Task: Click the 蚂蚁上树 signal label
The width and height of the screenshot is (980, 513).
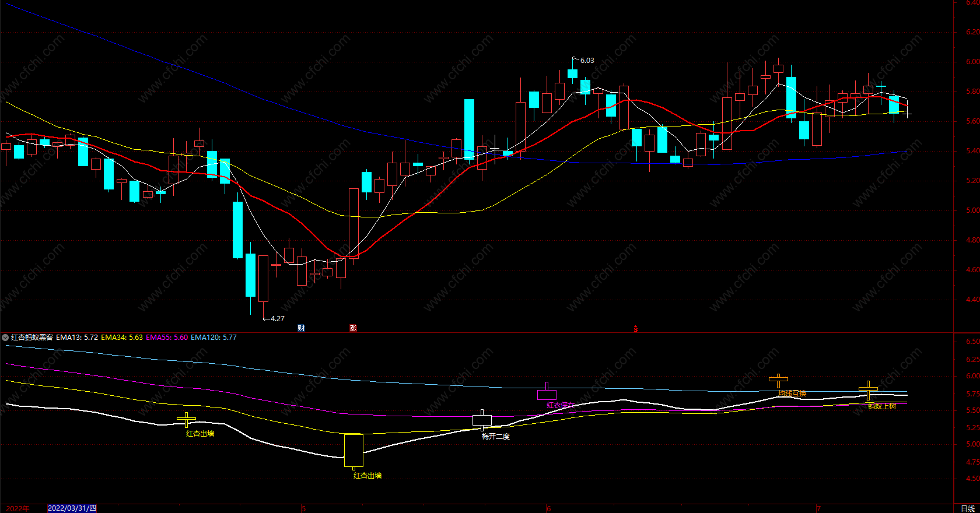Action: tap(882, 406)
